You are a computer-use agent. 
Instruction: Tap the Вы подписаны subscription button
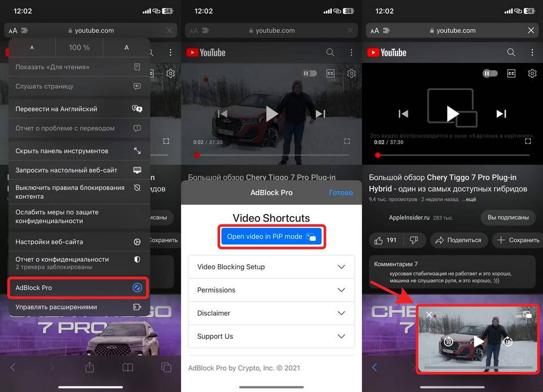(508, 217)
